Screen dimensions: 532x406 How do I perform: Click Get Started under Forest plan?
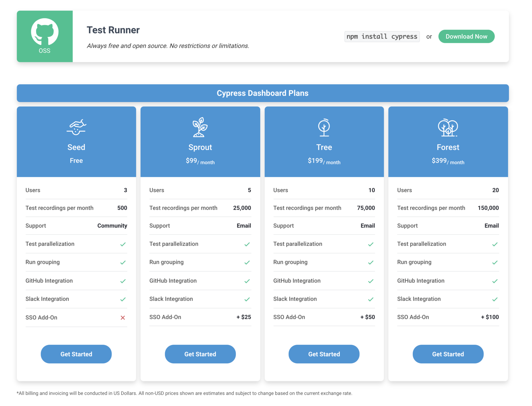coord(448,354)
